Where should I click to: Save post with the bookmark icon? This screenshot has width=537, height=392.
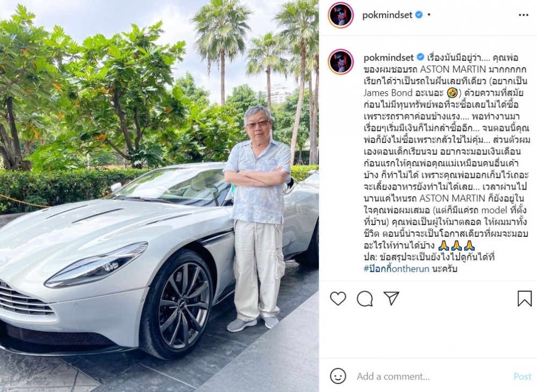point(524,299)
